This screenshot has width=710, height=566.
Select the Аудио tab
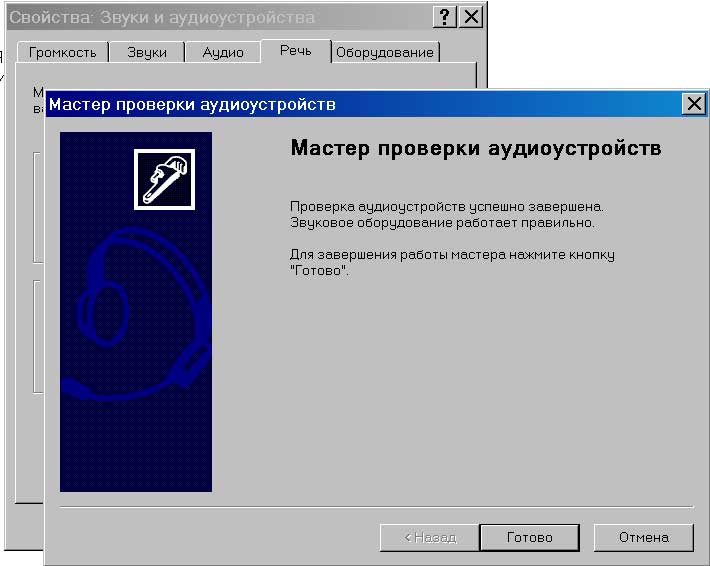coord(222,52)
